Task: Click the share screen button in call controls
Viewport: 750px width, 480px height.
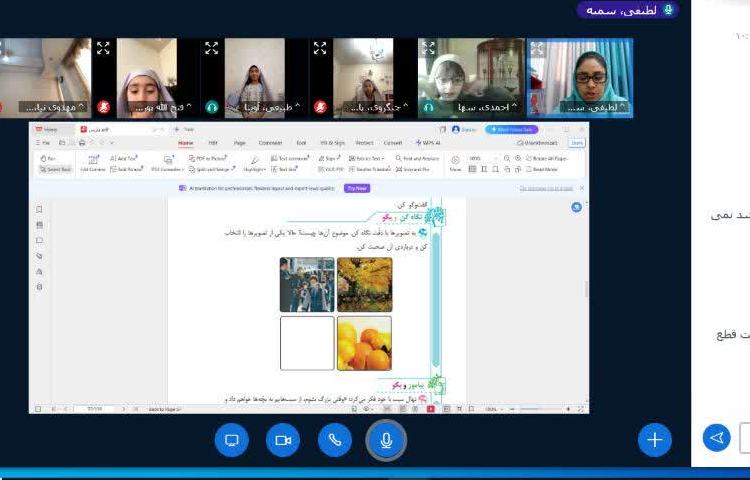Action: (232, 440)
